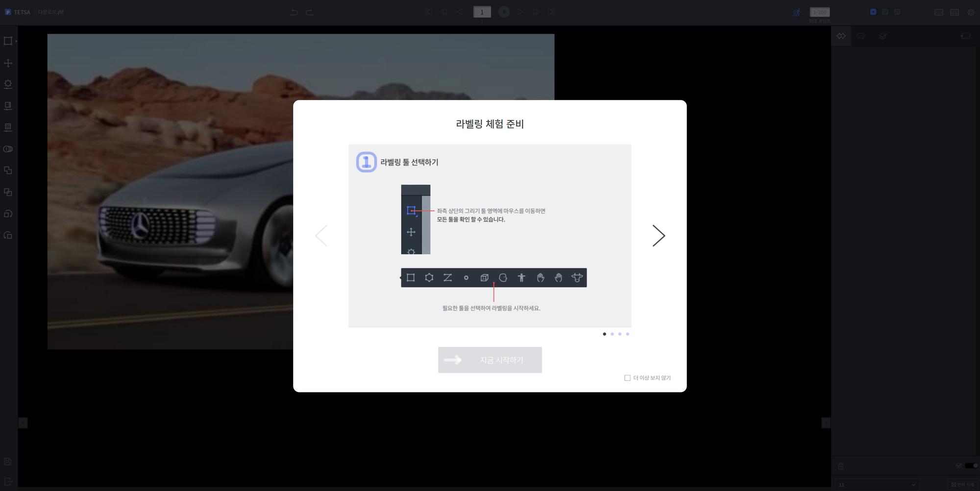Click the 라벨링 체험 준비 dialog title

click(490, 124)
